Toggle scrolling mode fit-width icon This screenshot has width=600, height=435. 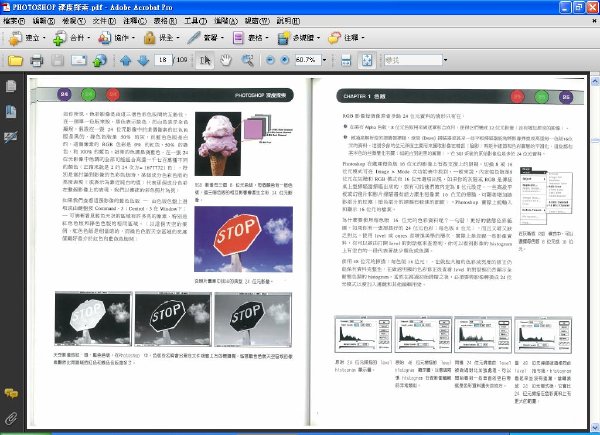tap(346, 60)
